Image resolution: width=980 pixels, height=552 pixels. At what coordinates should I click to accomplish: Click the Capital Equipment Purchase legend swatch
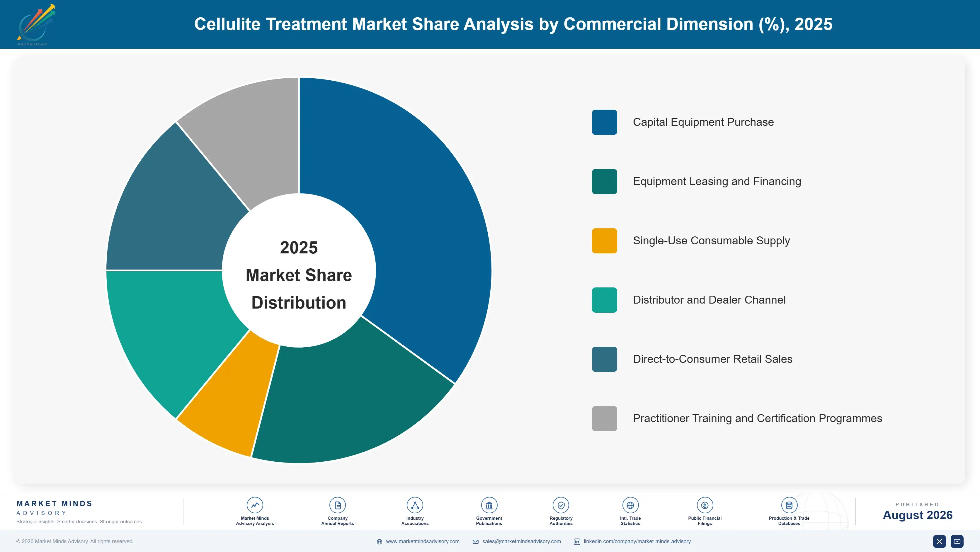point(604,122)
